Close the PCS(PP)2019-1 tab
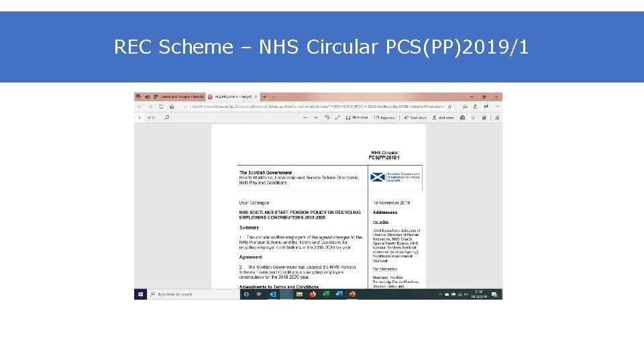Screen dimensions: 644x362 (256, 97)
